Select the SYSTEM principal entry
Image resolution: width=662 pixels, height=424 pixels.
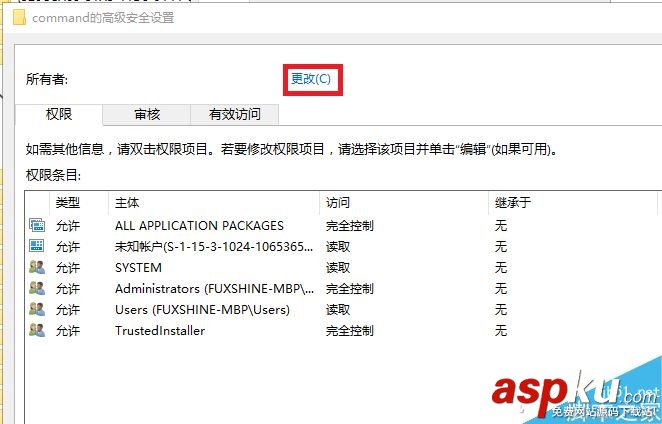pyautogui.click(x=138, y=268)
